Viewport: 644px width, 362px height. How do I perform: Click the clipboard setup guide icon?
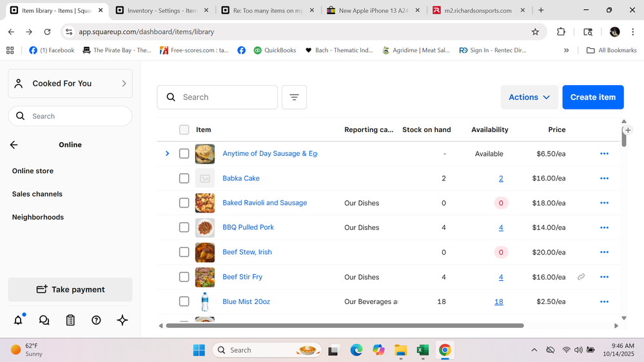click(x=70, y=320)
